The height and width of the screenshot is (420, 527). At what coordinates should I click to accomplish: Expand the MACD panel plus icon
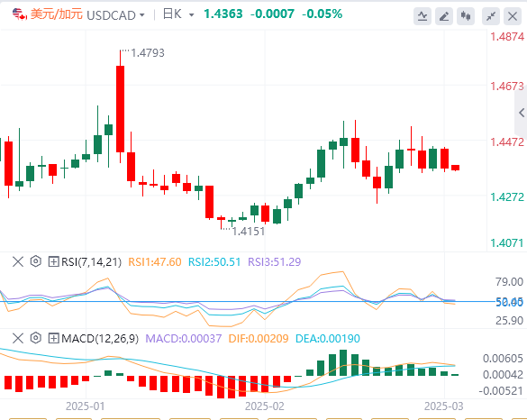tap(53, 338)
